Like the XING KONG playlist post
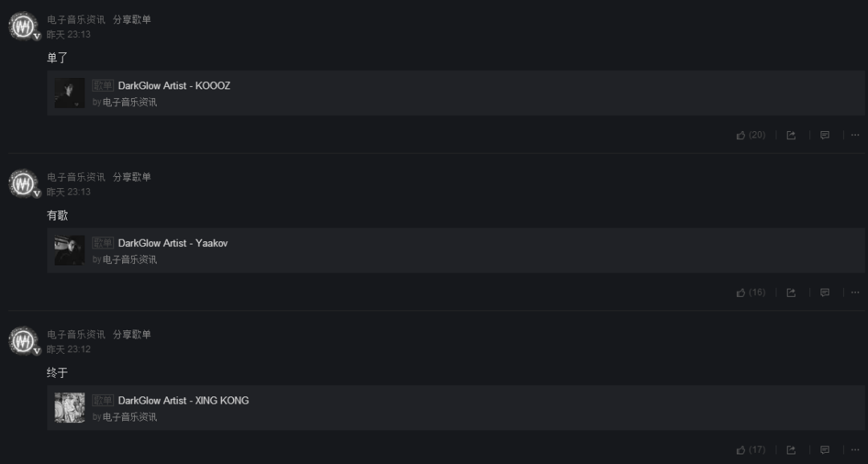Image resolution: width=868 pixels, height=464 pixels. coord(751,450)
